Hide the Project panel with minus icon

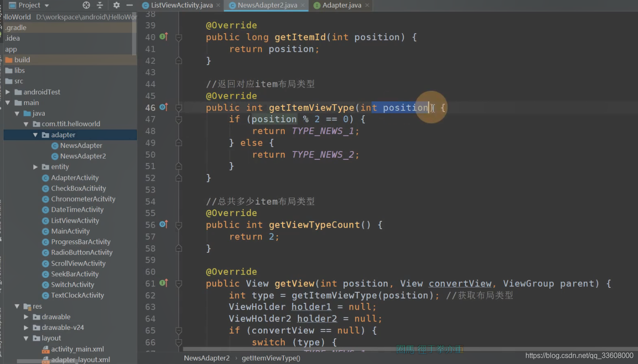point(129,5)
